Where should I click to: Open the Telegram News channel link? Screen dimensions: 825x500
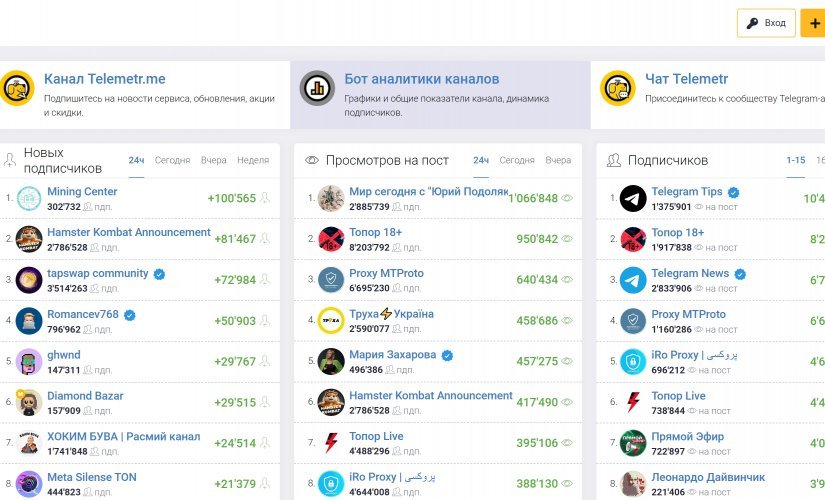coord(690,273)
